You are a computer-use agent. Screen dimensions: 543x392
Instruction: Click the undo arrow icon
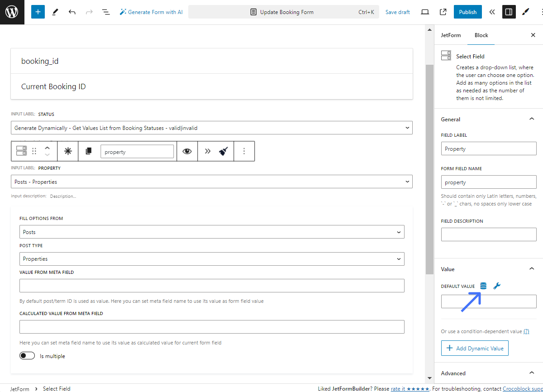pos(72,12)
